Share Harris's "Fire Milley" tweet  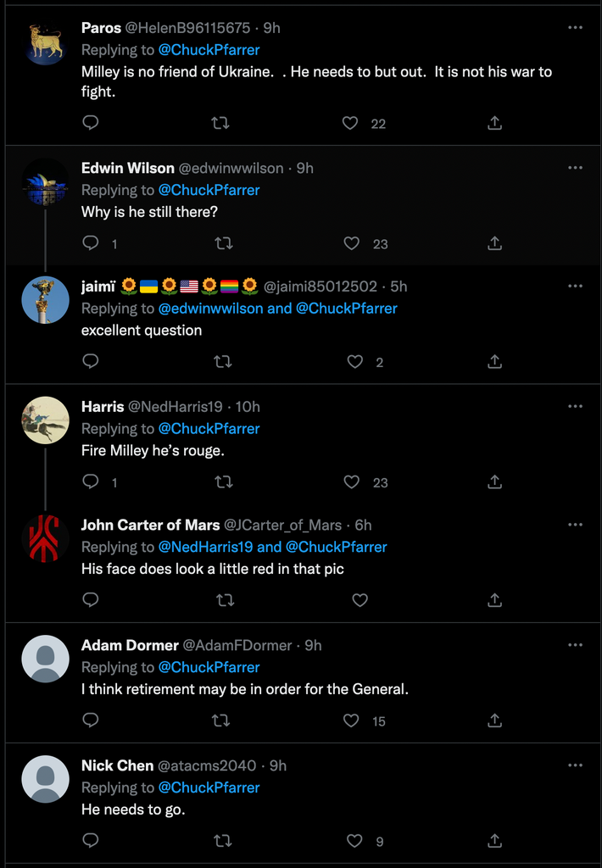(x=495, y=482)
